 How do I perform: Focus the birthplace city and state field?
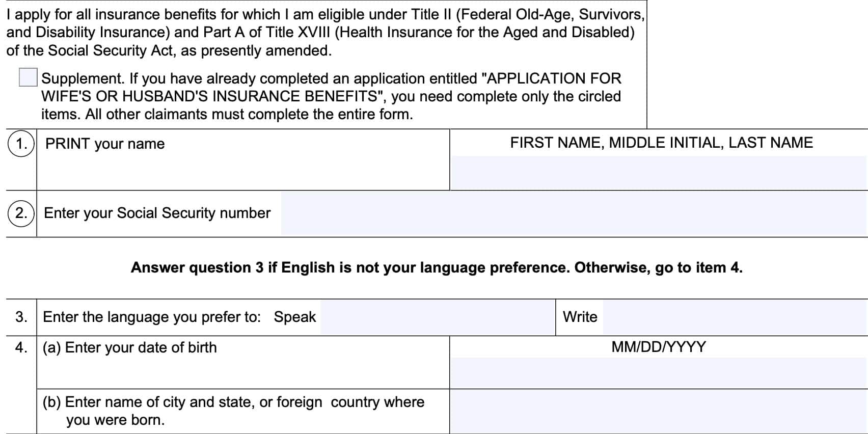pos(658,412)
